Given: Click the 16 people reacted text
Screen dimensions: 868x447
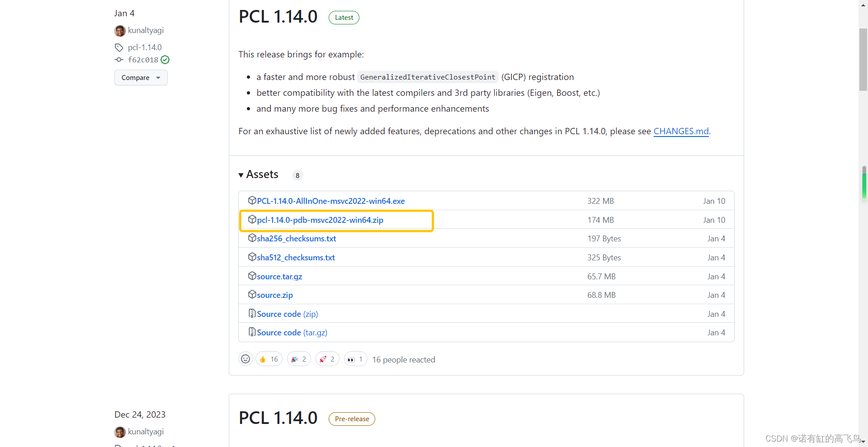Looking at the screenshot, I should pos(404,360).
